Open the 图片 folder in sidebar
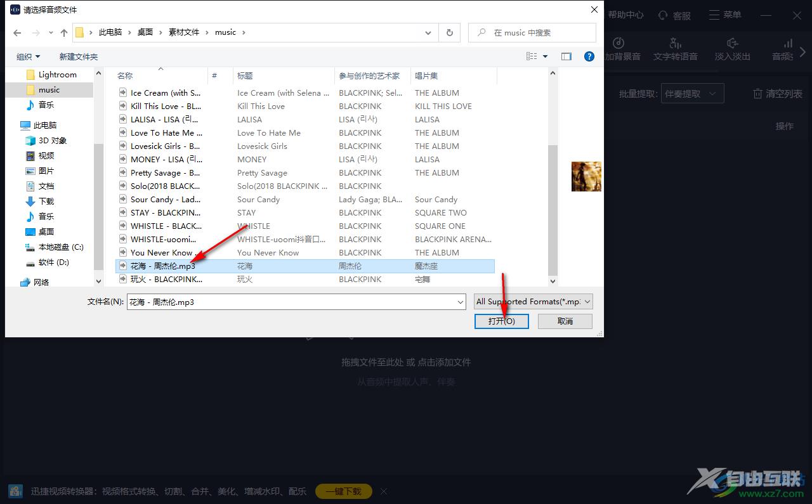The height and width of the screenshot is (504, 812). 40,171
